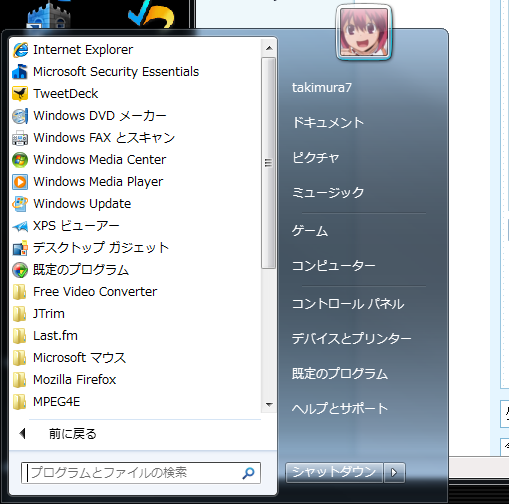509x504 pixels.
Task: Click the Microsoft マウス folder icon
Action: 20,358
